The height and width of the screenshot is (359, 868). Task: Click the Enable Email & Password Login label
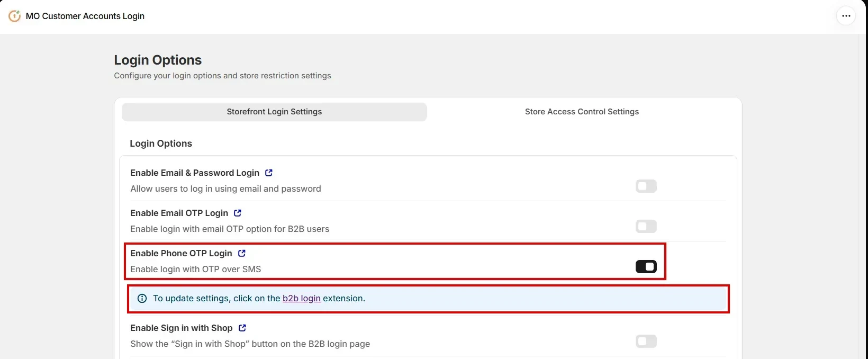(x=195, y=173)
